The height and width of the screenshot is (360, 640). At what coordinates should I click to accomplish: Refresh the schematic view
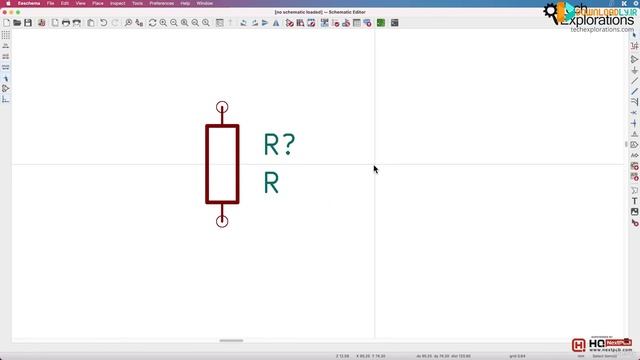coord(152,23)
